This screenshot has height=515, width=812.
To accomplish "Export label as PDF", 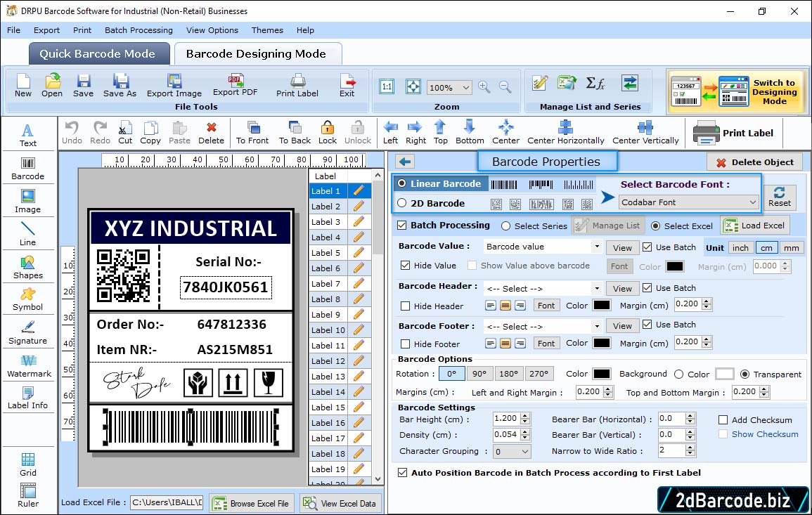I will (235, 85).
